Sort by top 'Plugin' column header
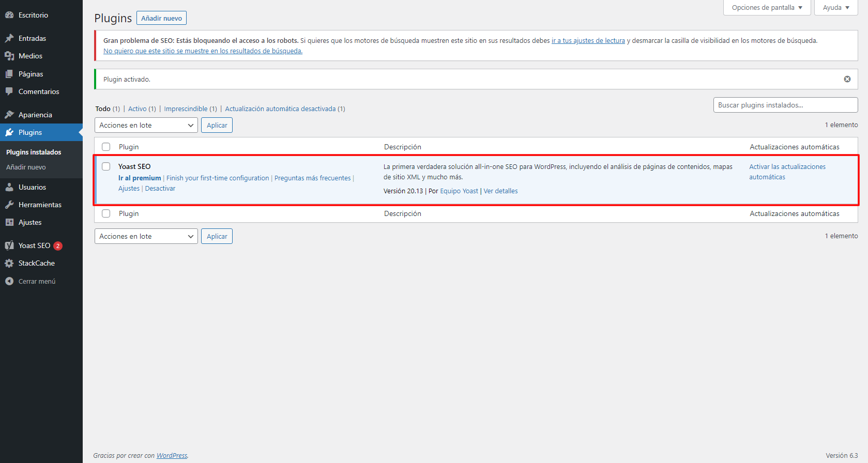 pos(129,147)
